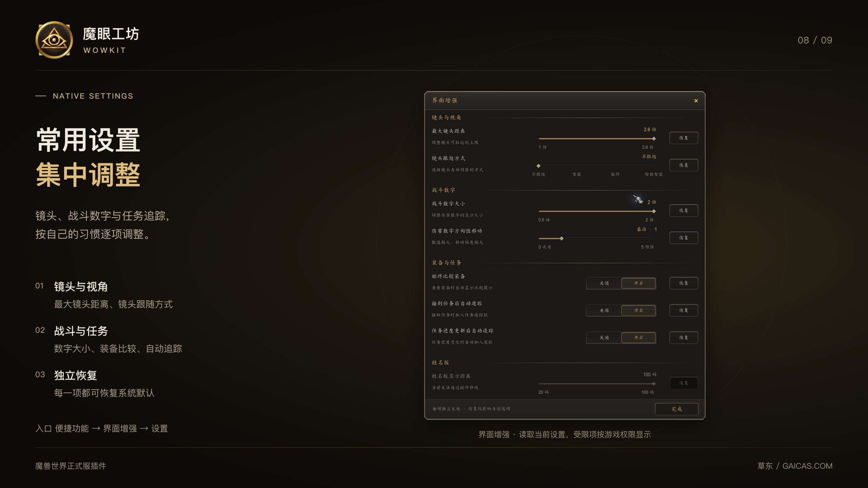Open the GAICAS.COM footer link

(x=807, y=466)
